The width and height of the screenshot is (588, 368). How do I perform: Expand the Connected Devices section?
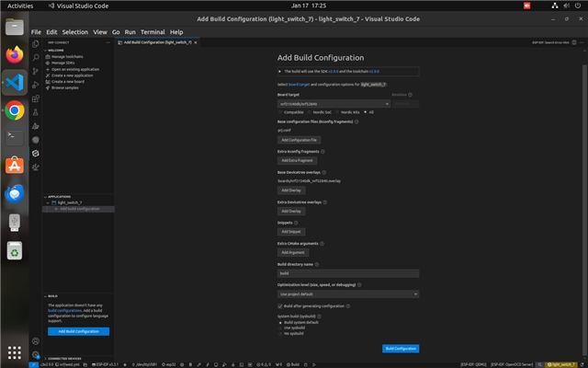[45, 359]
